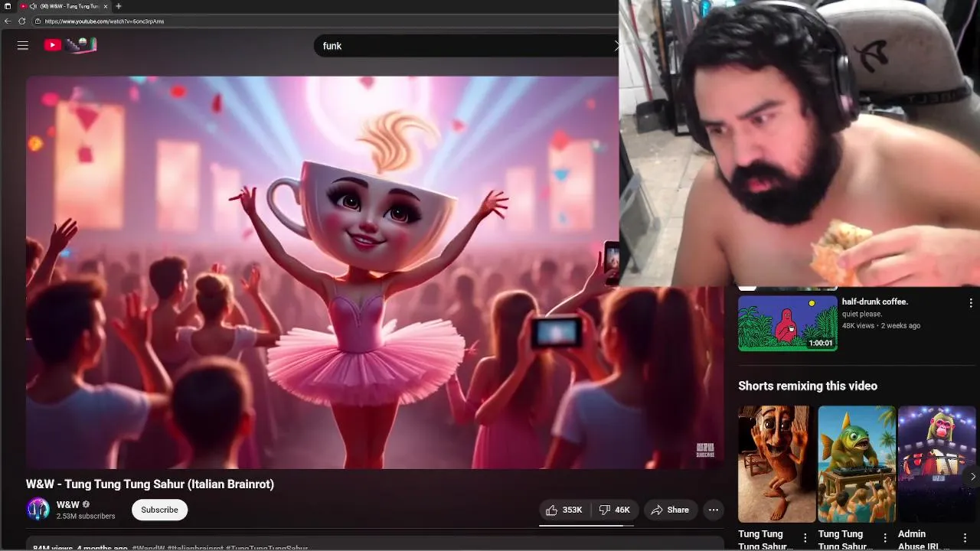Open the YouTube hamburger guide menu
Screen dimensions: 980x551
point(23,45)
